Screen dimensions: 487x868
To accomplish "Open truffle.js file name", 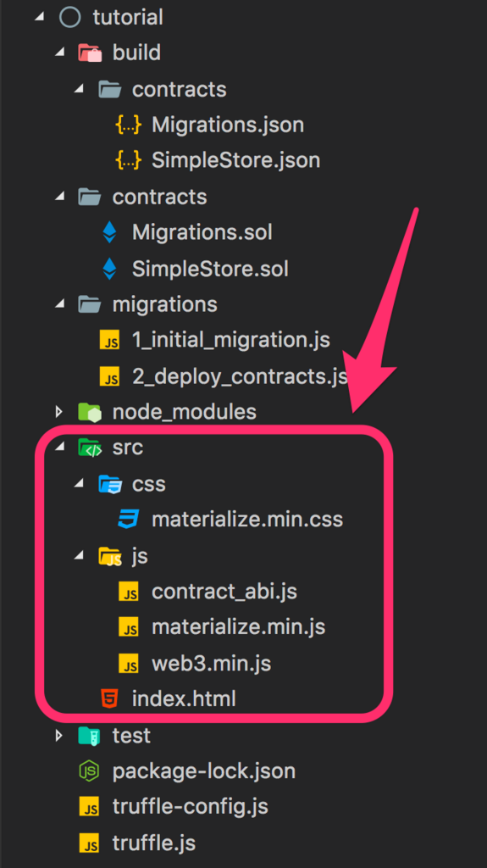I will (x=154, y=843).
